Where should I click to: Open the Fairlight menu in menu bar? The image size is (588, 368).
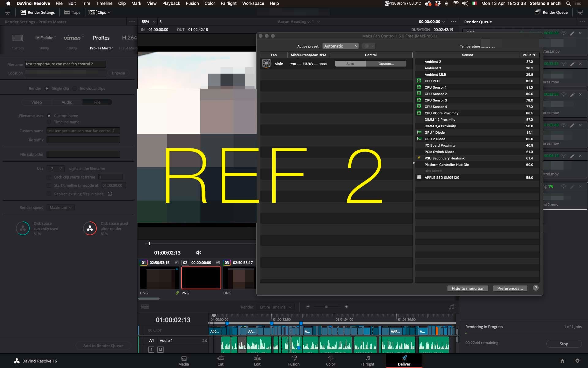pyautogui.click(x=228, y=3)
